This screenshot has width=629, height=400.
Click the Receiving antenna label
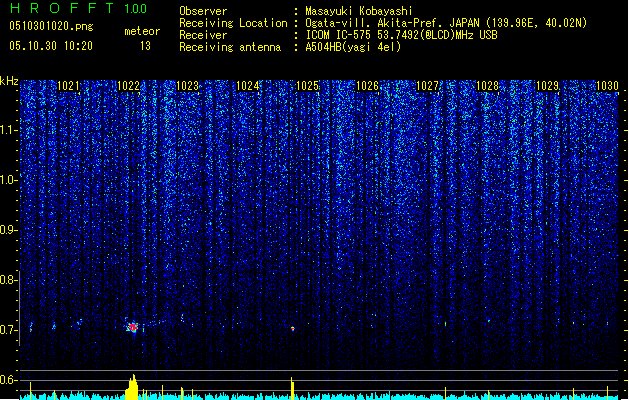click(x=230, y=47)
